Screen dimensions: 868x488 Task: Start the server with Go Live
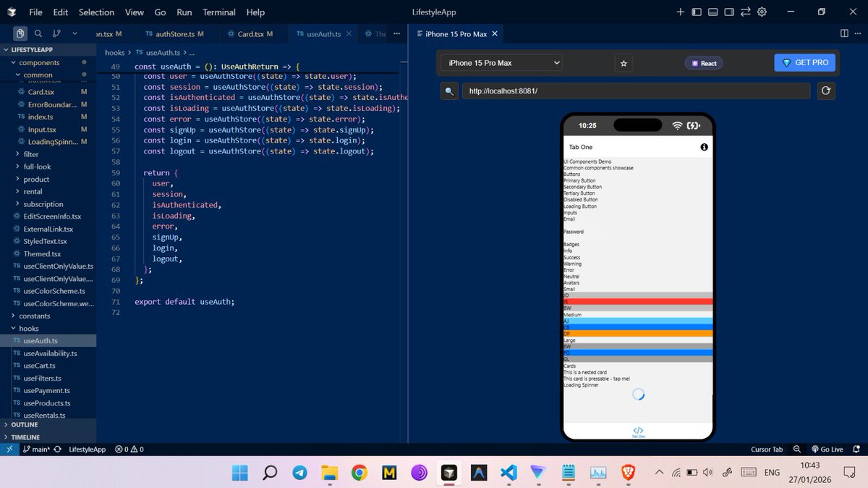(x=827, y=449)
